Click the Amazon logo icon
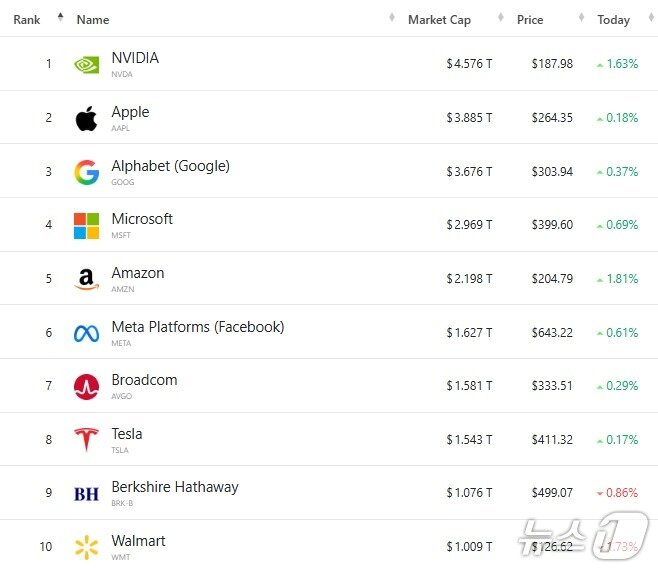Viewport: 658px width, 569px height. 86,280
